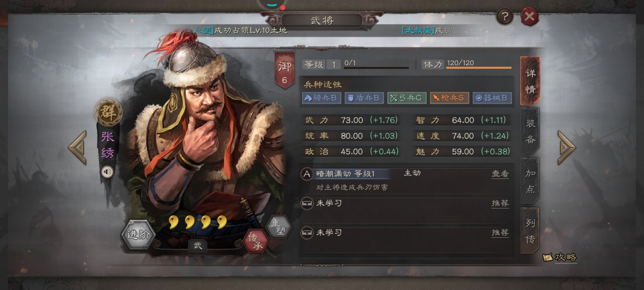Click 推荐 on first unlearned skill slot
Image resolution: width=644 pixels, height=290 pixels.
coord(500,203)
